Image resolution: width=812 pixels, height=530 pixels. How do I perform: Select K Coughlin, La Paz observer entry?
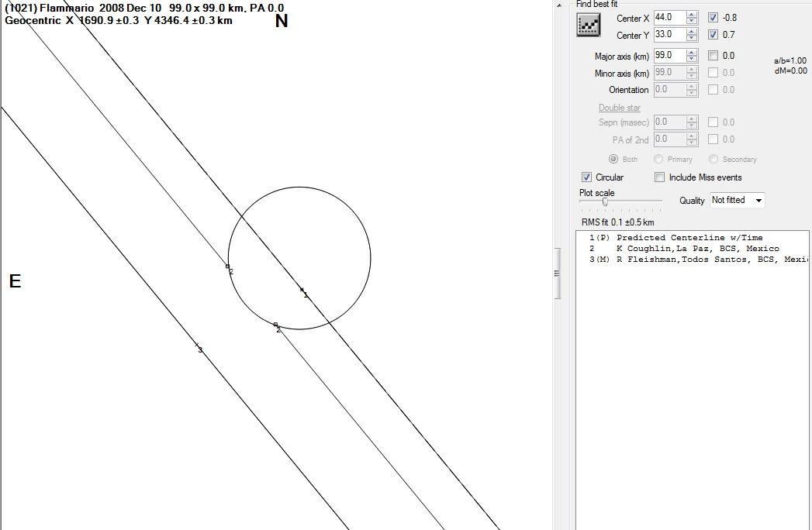click(x=690, y=249)
